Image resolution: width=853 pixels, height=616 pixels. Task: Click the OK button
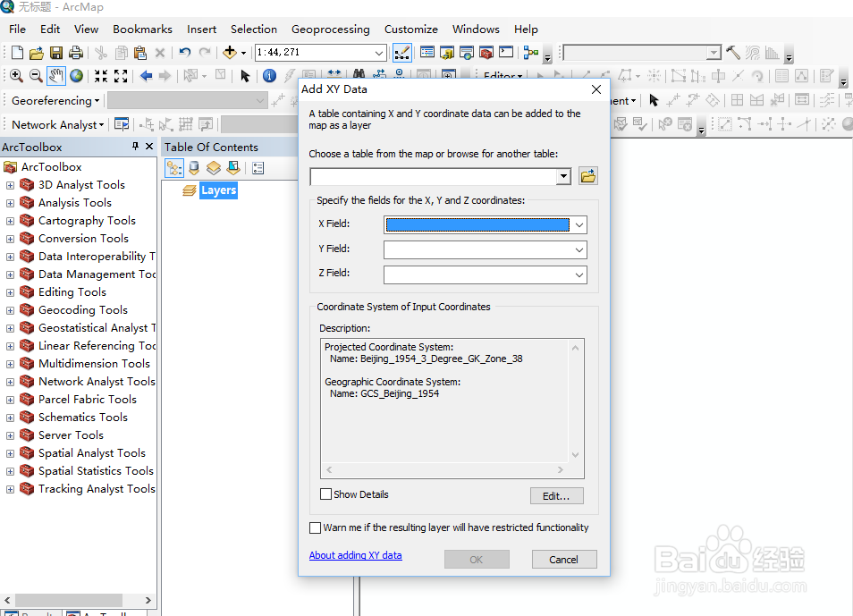coord(477,560)
